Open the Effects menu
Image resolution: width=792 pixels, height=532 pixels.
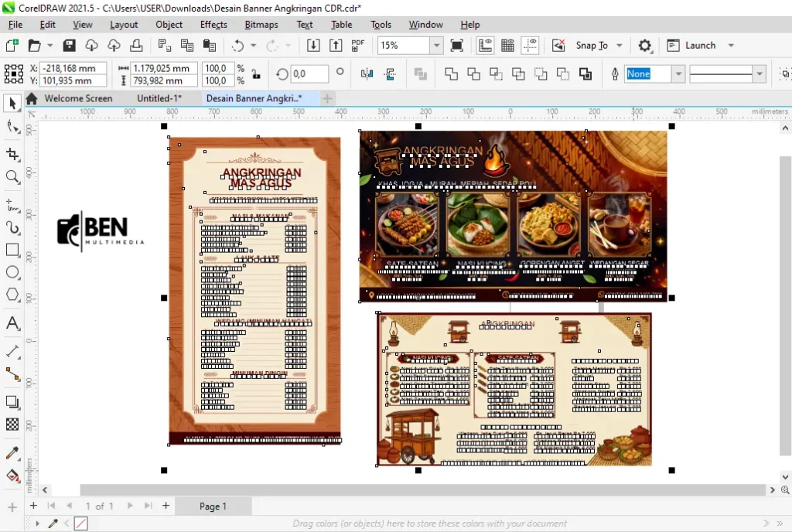tap(213, 25)
